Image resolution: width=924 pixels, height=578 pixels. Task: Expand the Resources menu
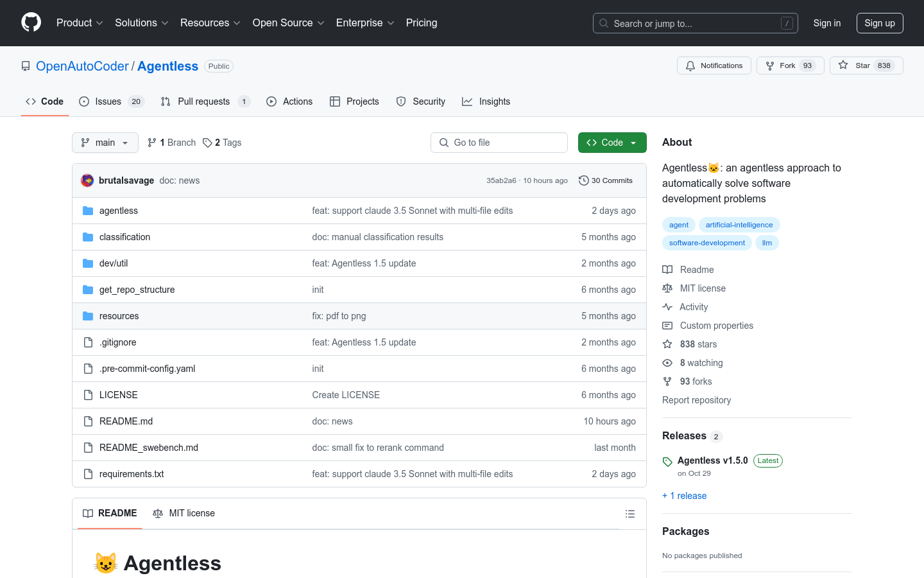click(x=210, y=23)
